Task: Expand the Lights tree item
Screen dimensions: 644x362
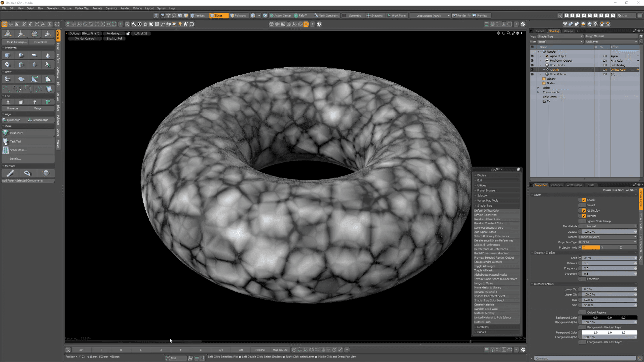Action: [x=539, y=88]
